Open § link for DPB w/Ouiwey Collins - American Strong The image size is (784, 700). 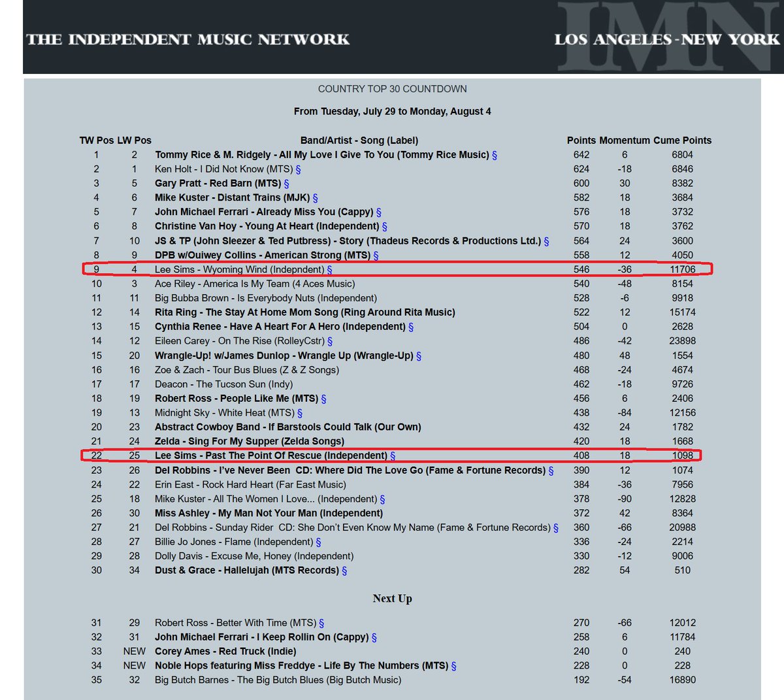point(376,256)
